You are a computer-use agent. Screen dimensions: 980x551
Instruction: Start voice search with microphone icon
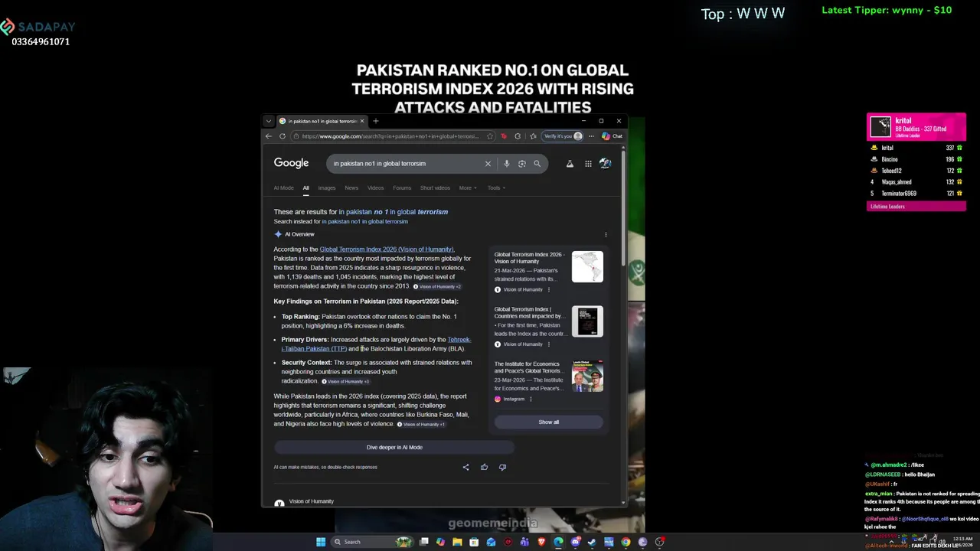point(506,163)
